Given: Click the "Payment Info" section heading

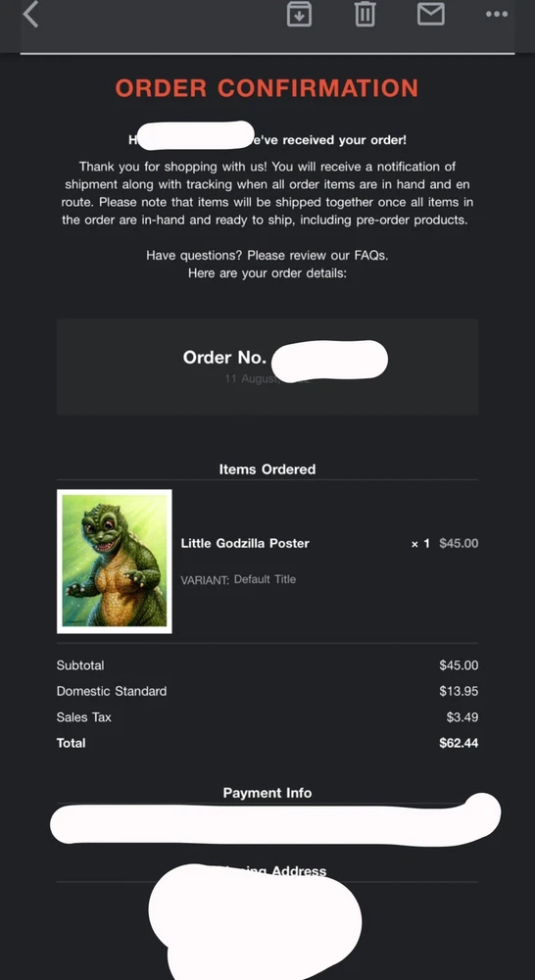Looking at the screenshot, I should coord(267,793).
